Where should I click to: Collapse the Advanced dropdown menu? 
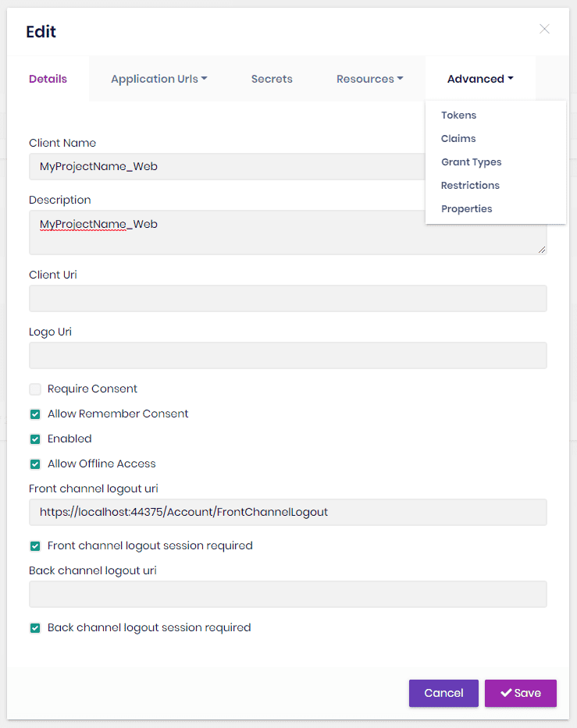point(480,79)
